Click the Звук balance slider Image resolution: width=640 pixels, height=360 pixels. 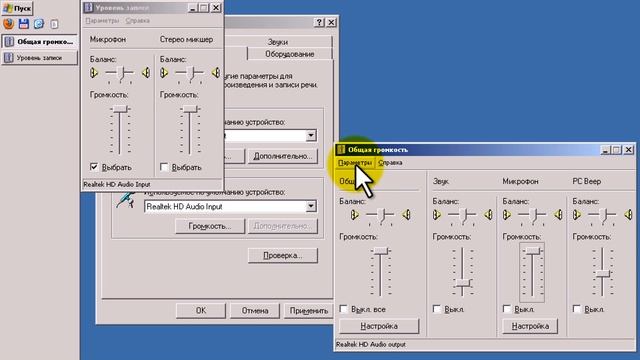(462, 215)
